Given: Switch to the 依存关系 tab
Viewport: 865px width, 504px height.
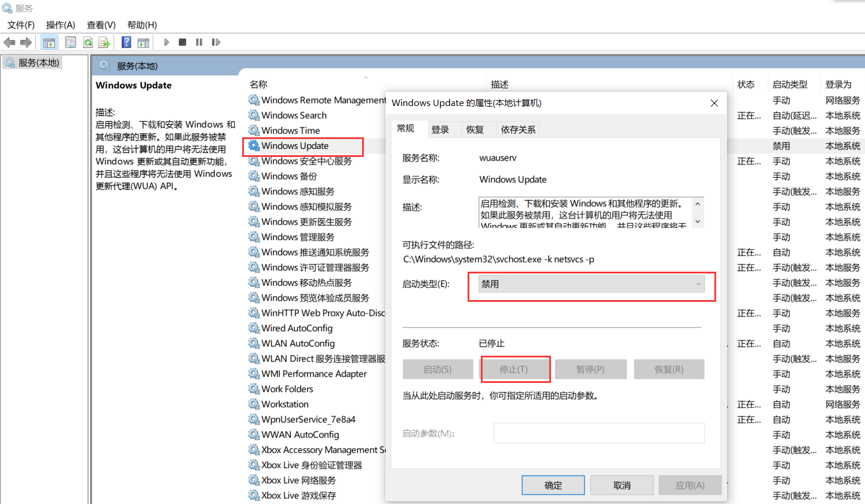Looking at the screenshot, I should 519,130.
